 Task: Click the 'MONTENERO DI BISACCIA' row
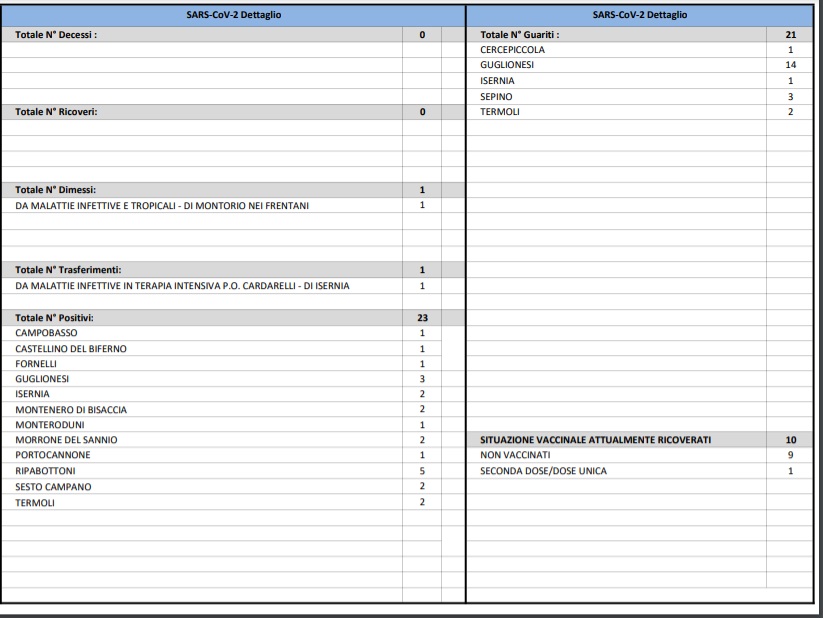[x=222, y=410]
